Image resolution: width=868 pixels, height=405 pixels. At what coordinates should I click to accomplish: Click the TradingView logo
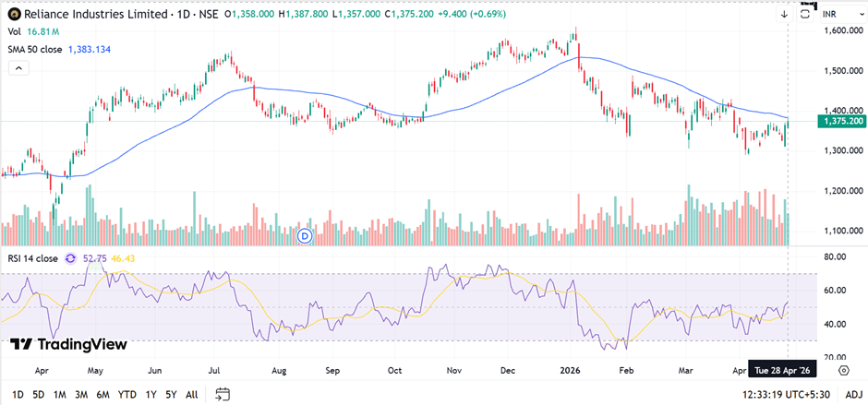[x=68, y=344]
